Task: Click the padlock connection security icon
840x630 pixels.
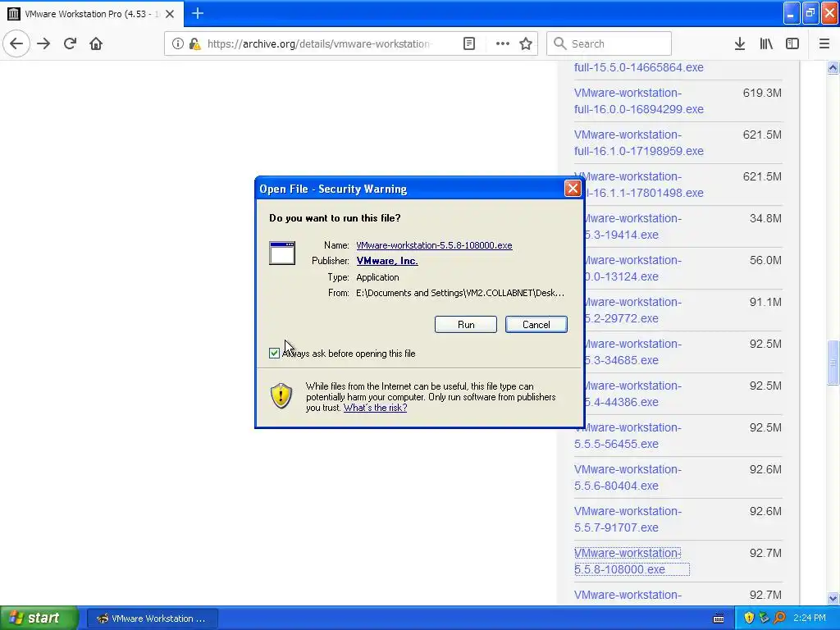Action: [x=194, y=43]
